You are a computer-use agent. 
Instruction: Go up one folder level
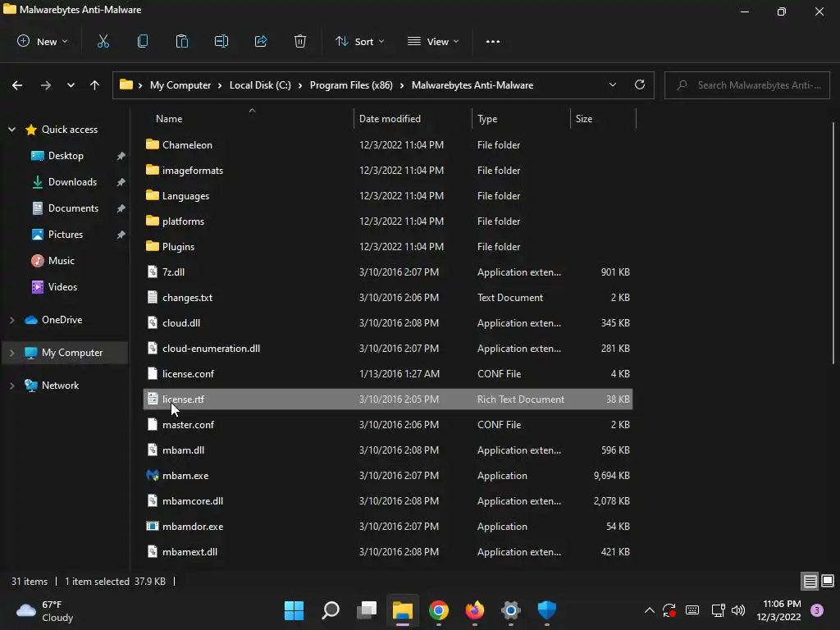tap(95, 85)
